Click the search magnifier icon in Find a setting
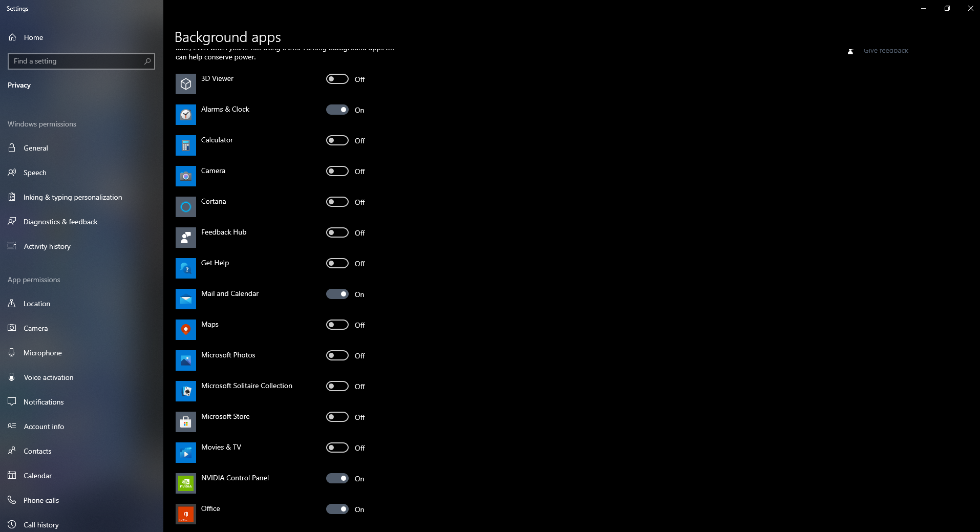This screenshot has height=532, width=980. (x=147, y=61)
